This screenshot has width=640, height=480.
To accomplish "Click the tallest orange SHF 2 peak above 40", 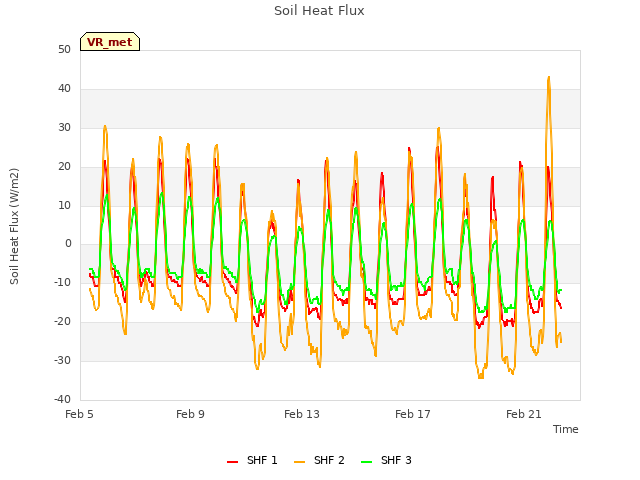I will (549, 77).
